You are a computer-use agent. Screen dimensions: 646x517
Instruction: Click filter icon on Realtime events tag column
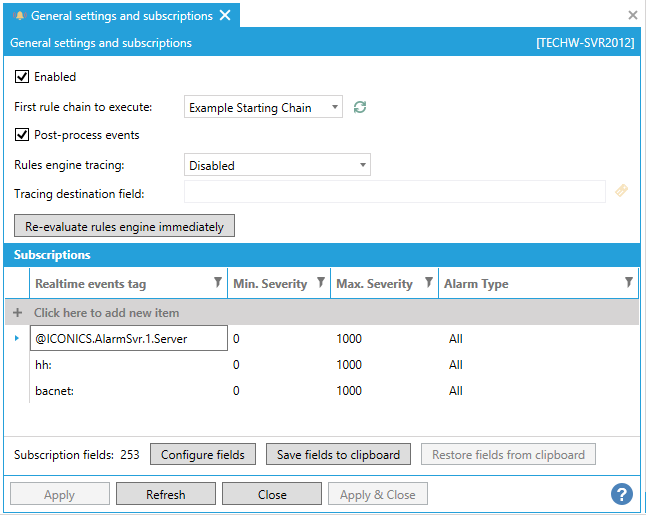[218, 284]
